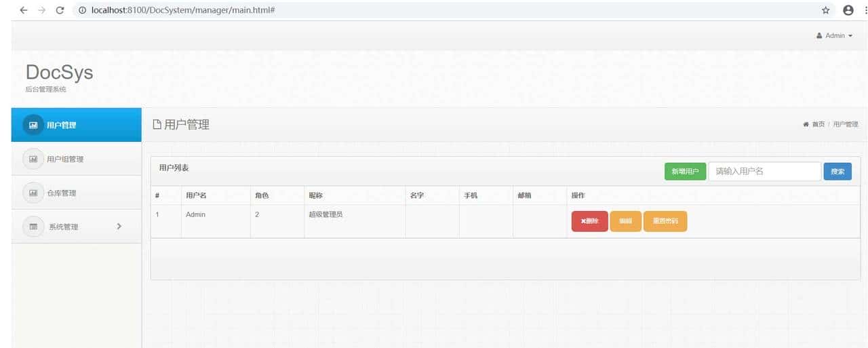Go back with the browser back arrow
This screenshot has height=348, width=868.
pos(23,10)
